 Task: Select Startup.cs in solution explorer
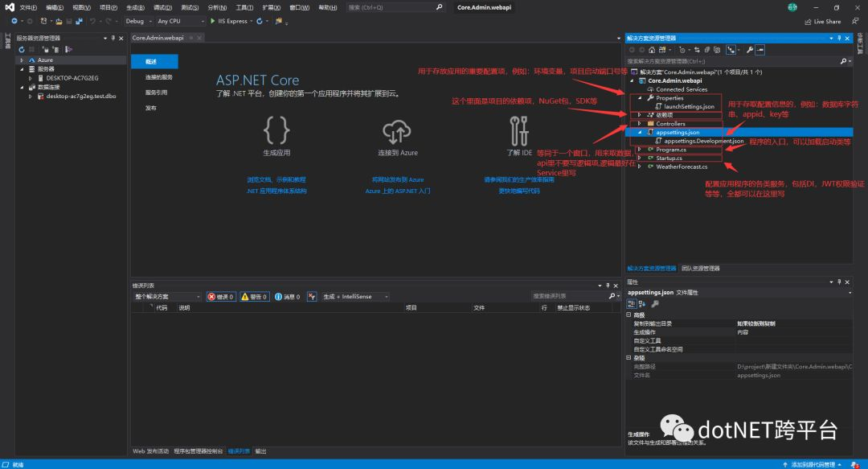coord(669,158)
